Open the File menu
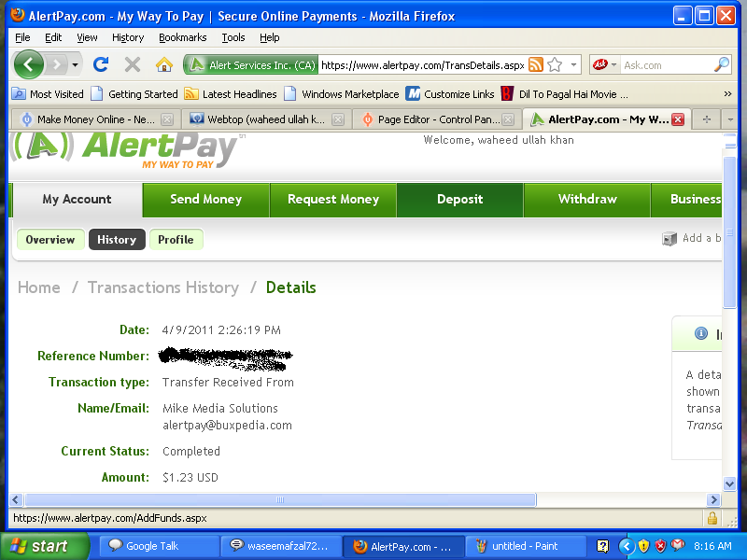The image size is (747, 560). click(22, 37)
